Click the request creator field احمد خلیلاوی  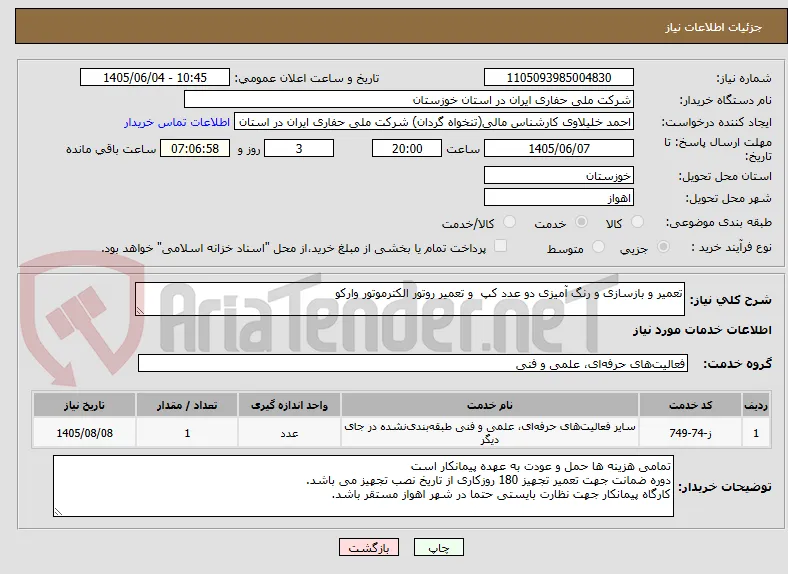434,122
